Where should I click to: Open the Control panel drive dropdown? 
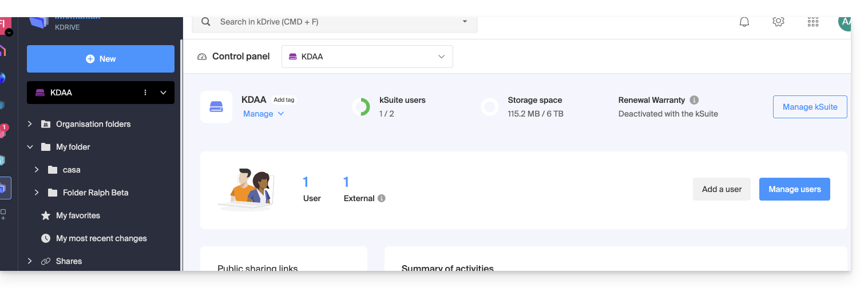click(x=367, y=57)
